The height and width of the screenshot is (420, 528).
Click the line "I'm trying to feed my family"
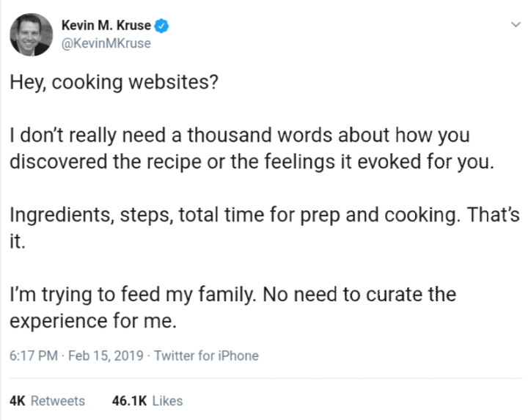(x=232, y=295)
